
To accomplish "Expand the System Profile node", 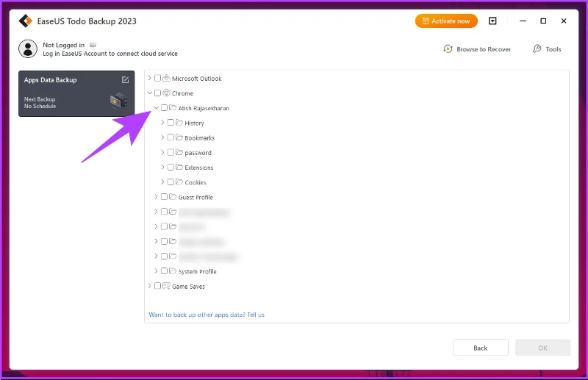I will 156,270.
